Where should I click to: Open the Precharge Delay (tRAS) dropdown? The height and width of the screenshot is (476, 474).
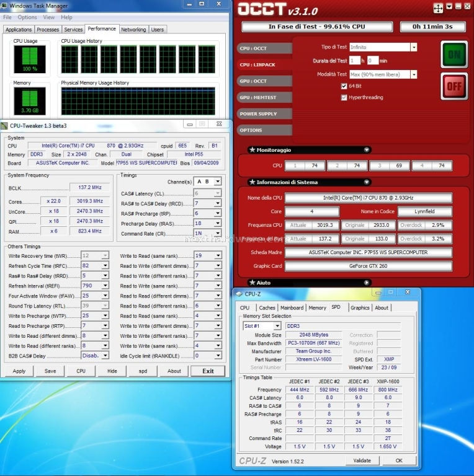coord(218,223)
